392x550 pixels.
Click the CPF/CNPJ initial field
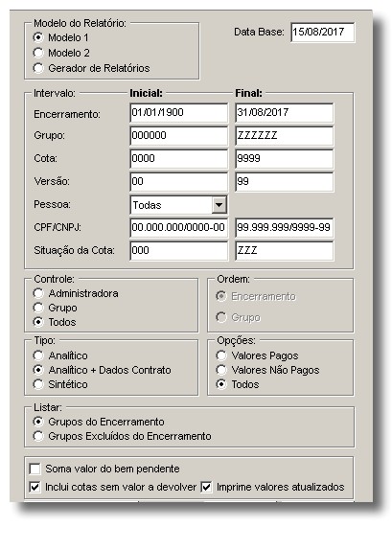tap(178, 228)
